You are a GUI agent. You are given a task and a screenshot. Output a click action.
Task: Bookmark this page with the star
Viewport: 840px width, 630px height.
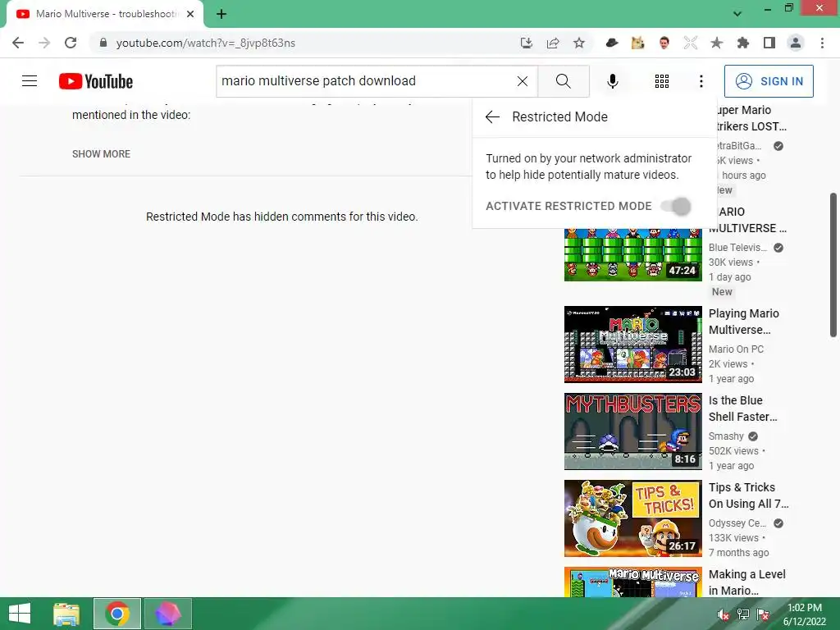point(579,43)
